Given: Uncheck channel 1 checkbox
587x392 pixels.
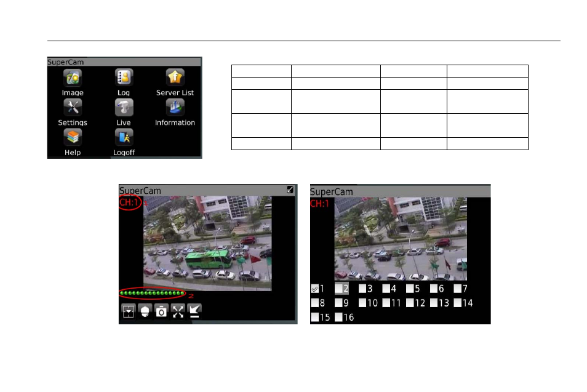Looking at the screenshot, I should 315,289.
